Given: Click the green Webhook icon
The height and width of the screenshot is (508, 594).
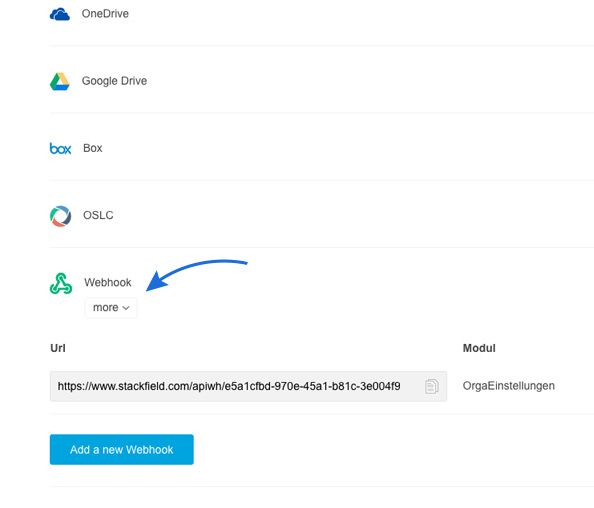Looking at the screenshot, I should tap(61, 283).
